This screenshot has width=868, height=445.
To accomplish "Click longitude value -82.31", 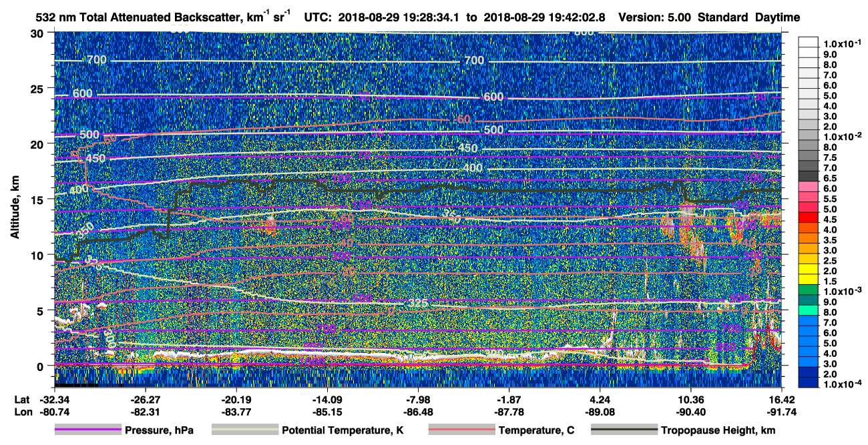I will click(x=146, y=411).
